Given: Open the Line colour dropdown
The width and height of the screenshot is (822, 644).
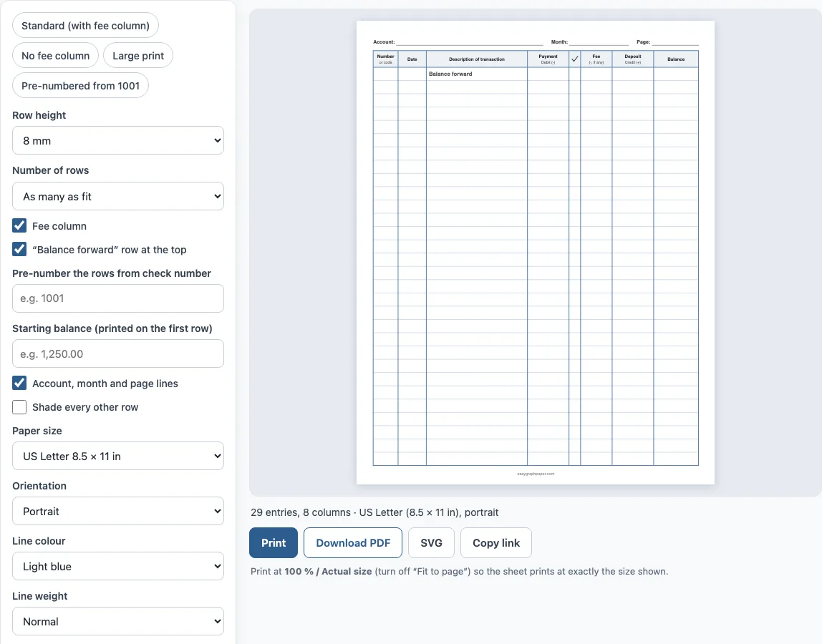Looking at the screenshot, I should click(118, 567).
